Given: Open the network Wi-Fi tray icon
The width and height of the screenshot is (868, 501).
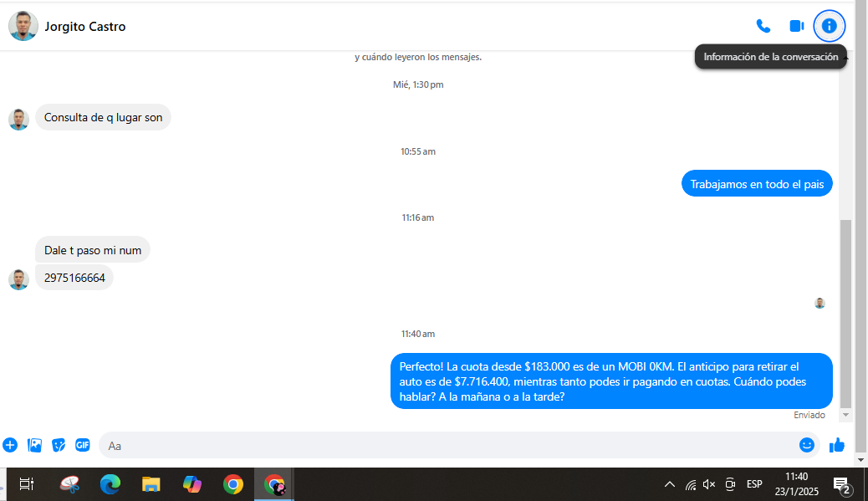Looking at the screenshot, I should click(691, 485).
